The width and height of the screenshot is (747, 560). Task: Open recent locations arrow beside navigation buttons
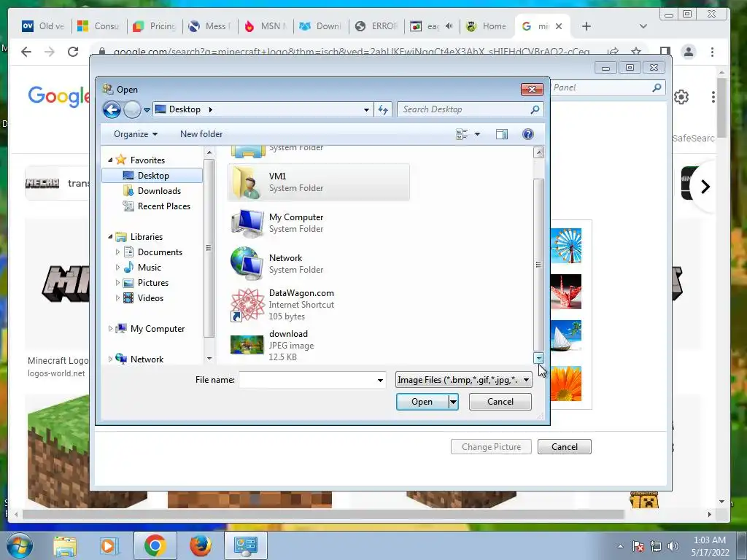click(147, 110)
